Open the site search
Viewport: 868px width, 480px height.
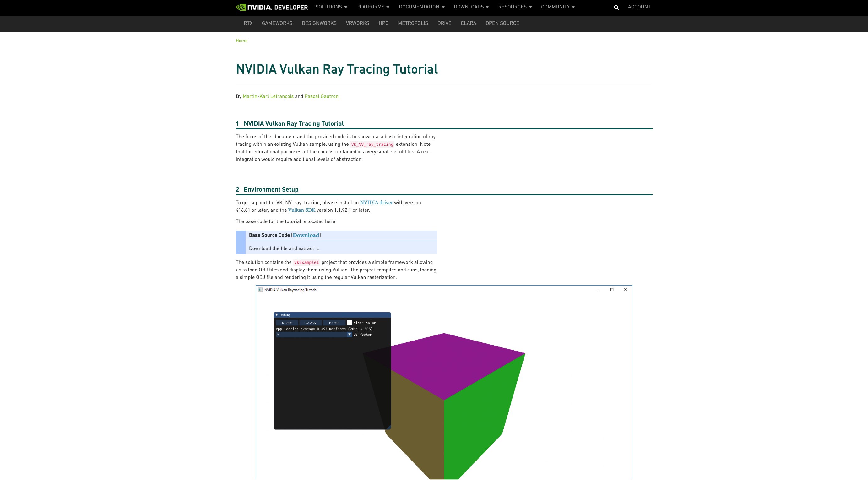(616, 7)
